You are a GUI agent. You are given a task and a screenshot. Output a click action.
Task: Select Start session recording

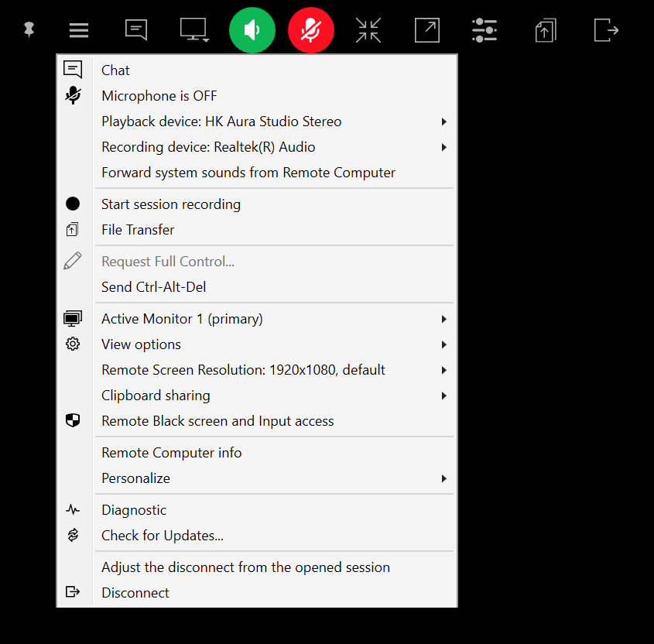pyautogui.click(x=171, y=204)
